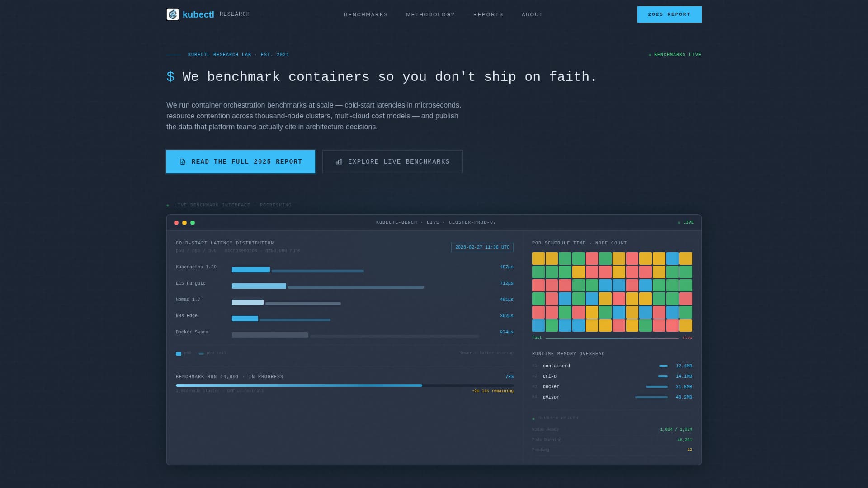Click the bar chart icon in Explore button

coord(339,162)
